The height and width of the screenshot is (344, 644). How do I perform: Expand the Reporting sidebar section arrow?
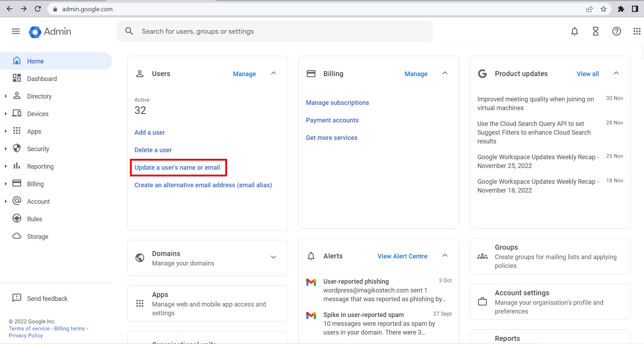(6, 166)
